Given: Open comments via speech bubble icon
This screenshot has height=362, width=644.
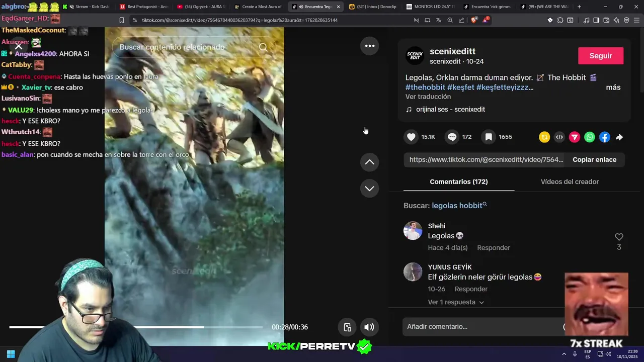Looking at the screenshot, I should click(x=452, y=137).
